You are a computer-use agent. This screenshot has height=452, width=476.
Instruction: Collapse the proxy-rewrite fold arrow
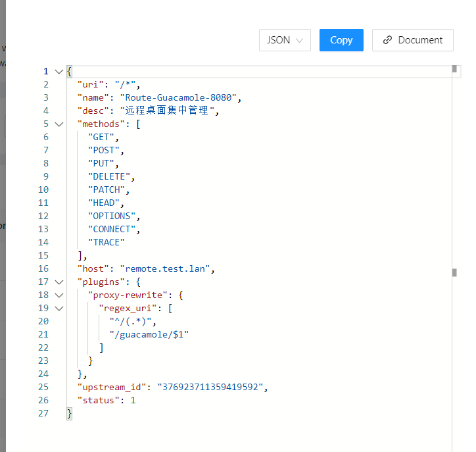pyautogui.click(x=59, y=295)
